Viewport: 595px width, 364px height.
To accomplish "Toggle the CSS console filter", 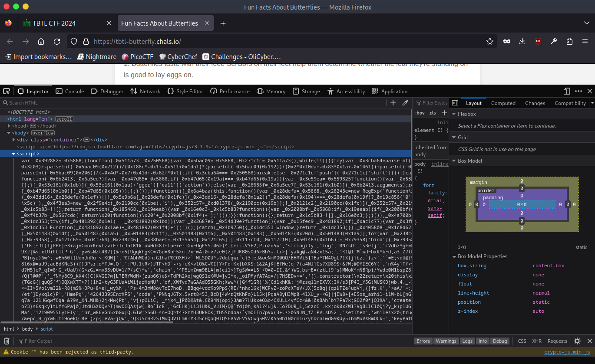I will tap(522, 341).
